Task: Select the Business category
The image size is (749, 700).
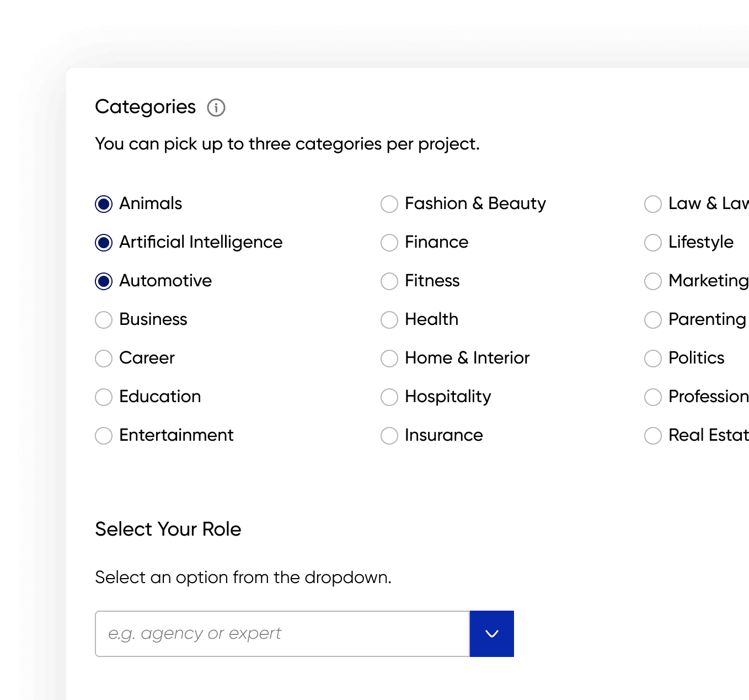Action: click(x=104, y=320)
